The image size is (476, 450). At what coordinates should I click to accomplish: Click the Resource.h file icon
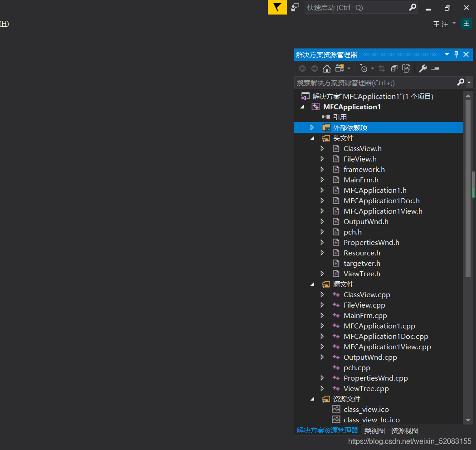tap(336, 253)
